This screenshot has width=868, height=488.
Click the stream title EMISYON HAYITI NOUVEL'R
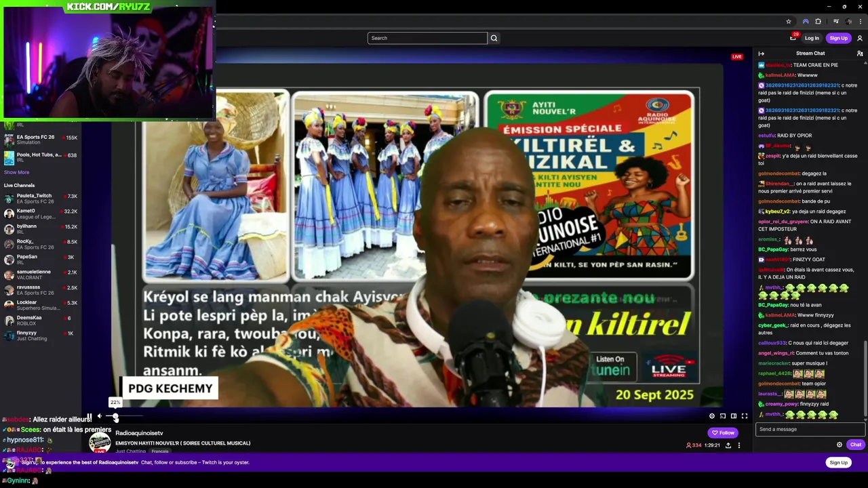click(x=183, y=443)
